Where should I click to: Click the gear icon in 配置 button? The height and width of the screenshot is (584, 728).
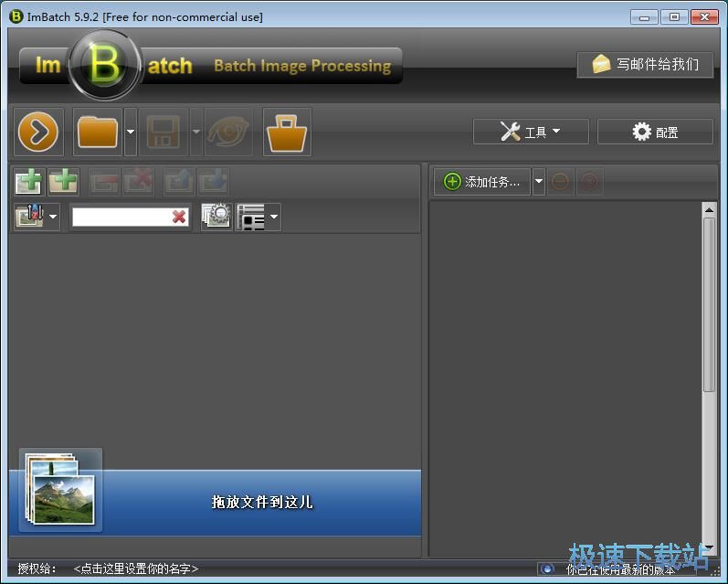[641, 132]
